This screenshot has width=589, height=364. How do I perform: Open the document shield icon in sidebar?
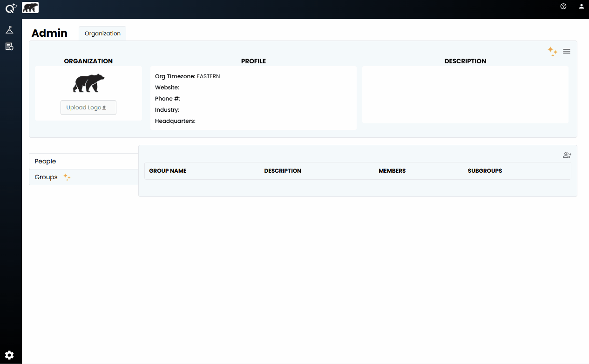9,47
